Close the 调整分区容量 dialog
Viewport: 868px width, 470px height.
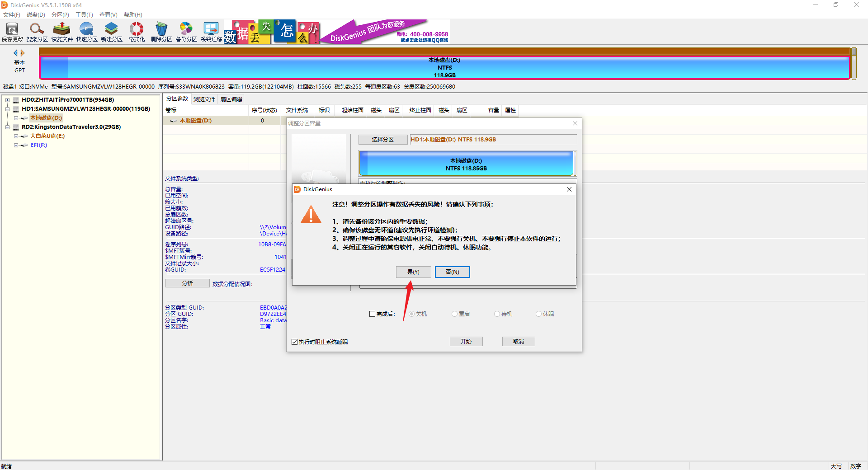(575, 123)
